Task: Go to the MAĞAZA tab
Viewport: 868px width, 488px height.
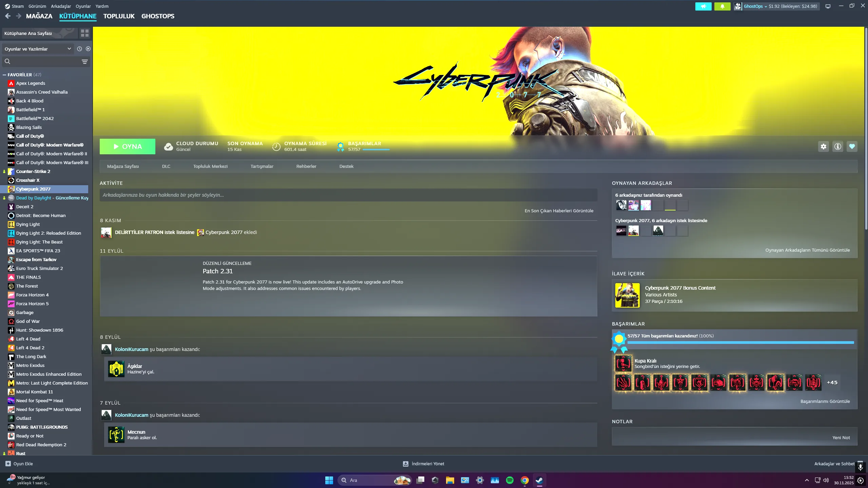Action: (39, 16)
